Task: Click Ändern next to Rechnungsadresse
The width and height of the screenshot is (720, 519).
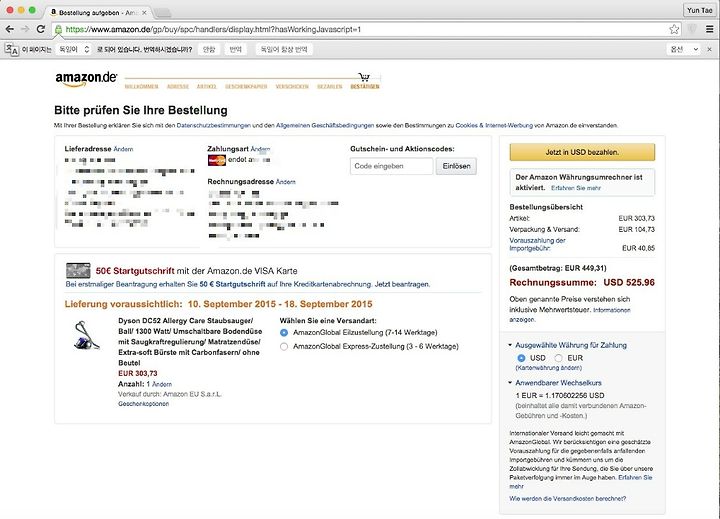Action: [x=286, y=182]
